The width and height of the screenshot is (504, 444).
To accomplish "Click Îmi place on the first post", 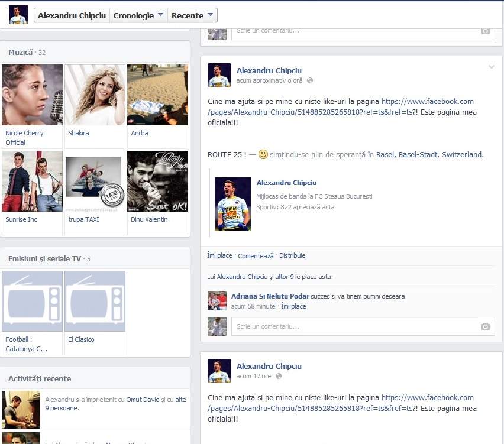I will click(x=219, y=255).
